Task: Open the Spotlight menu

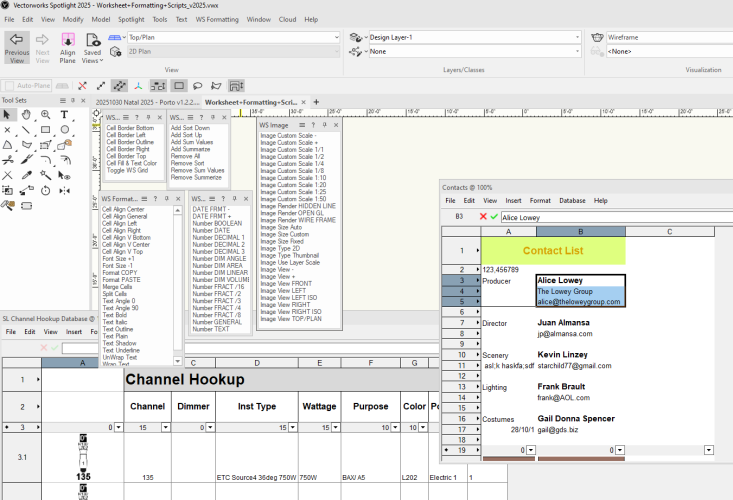Action: [x=131, y=19]
